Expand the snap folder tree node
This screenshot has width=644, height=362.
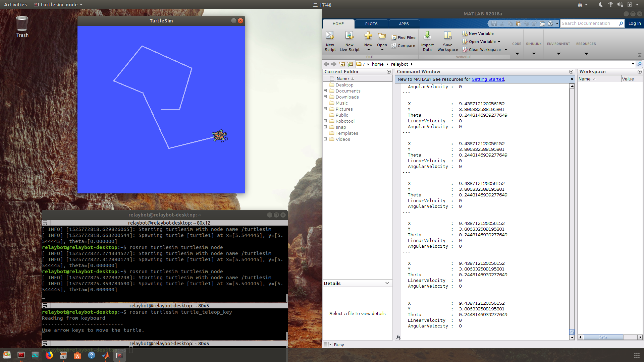325,127
